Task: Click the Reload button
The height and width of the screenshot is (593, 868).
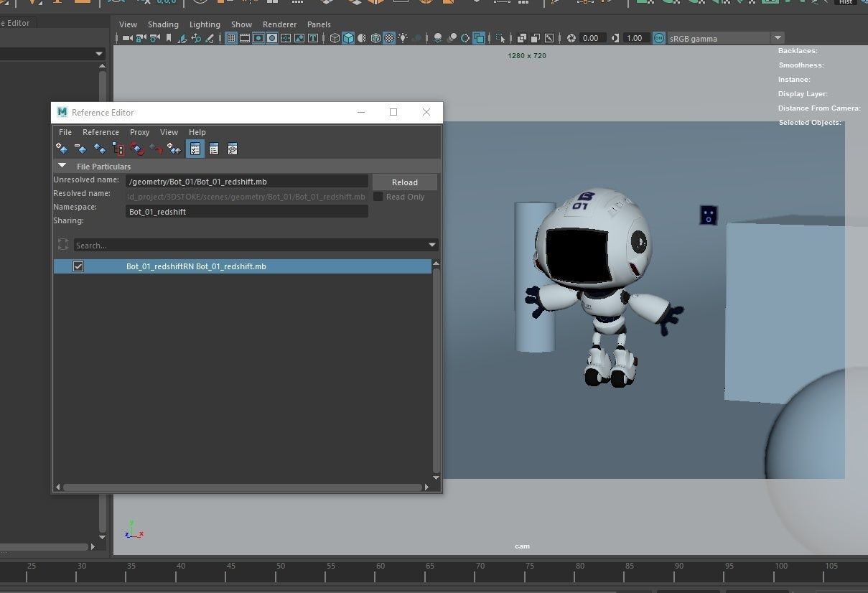Action: tap(405, 182)
